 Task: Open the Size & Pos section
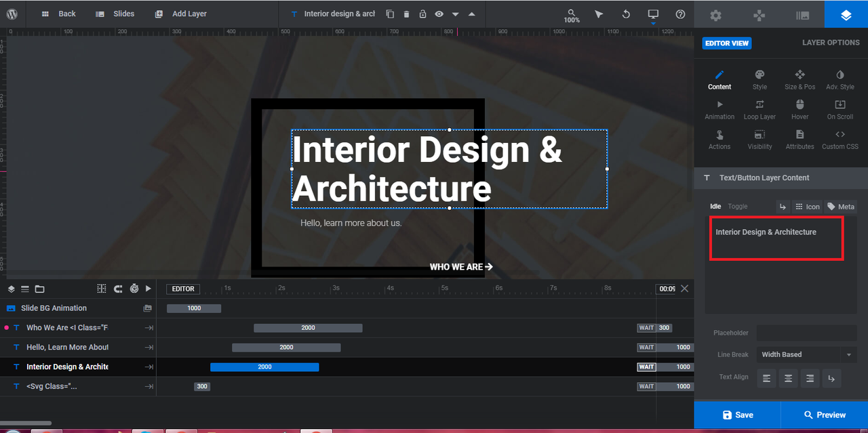click(800, 80)
